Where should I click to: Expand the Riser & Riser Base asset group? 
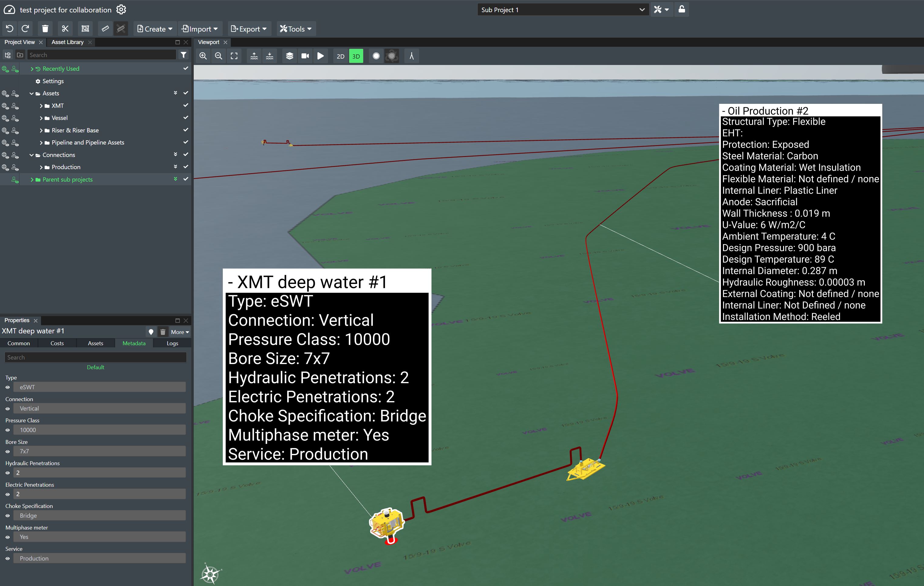click(x=38, y=130)
